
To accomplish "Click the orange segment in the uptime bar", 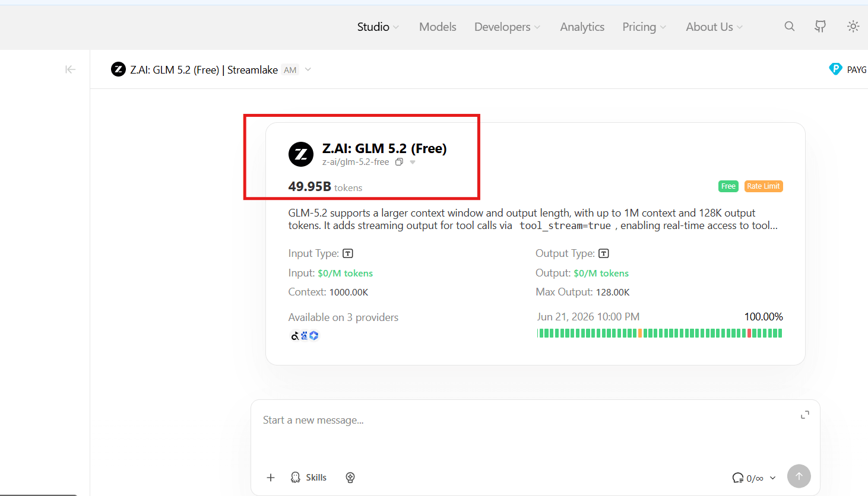I will pyautogui.click(x=640, y=333).
